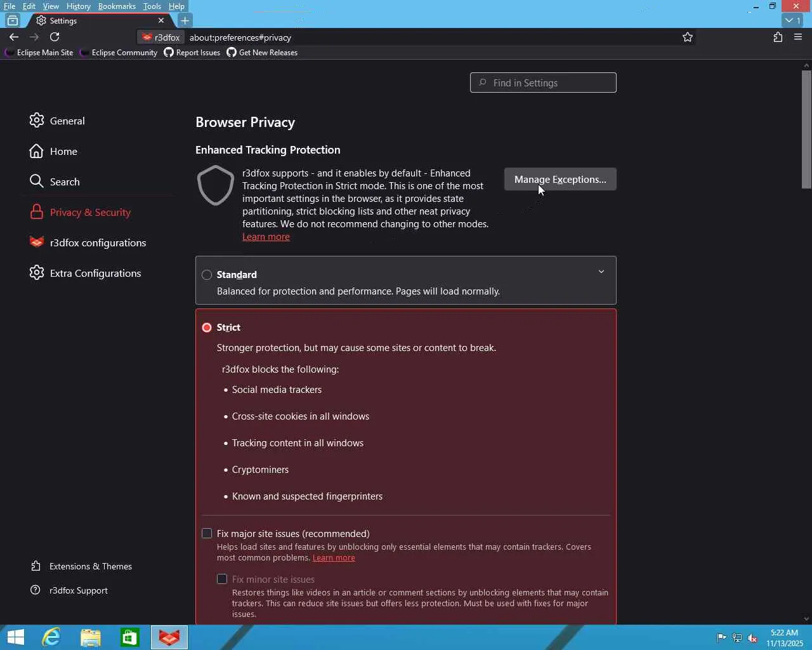Click the page scrollbar down arrow

806,619
